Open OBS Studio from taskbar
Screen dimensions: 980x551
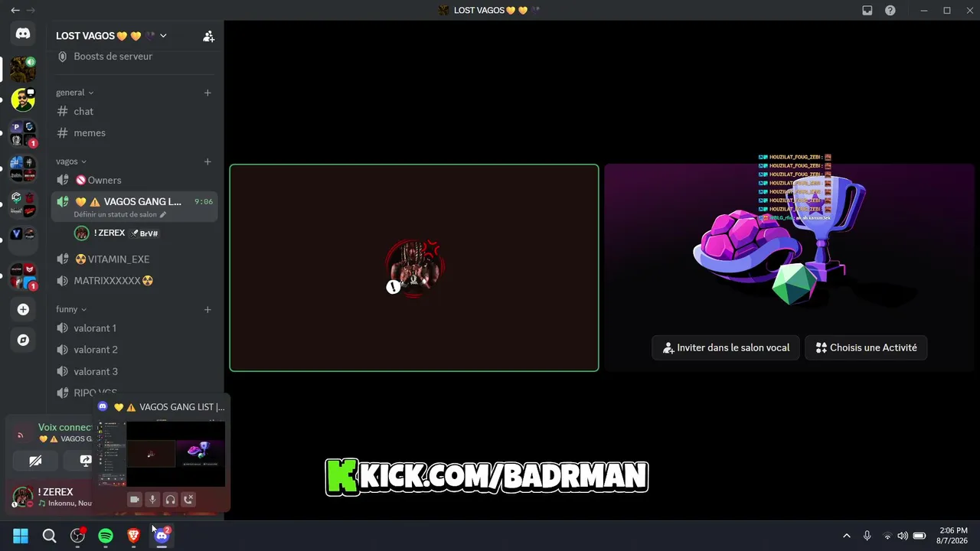coord(77,536)
